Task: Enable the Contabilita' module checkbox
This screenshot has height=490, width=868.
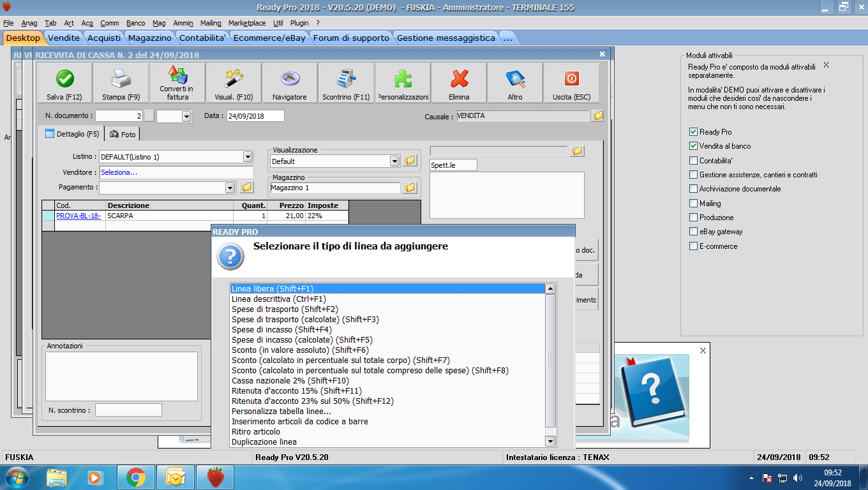Action: point(693,161)
